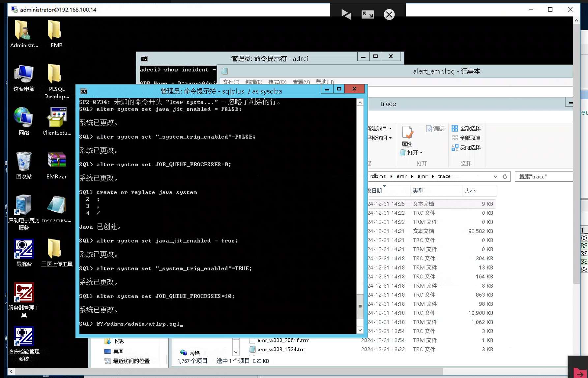588x378 pixels.
Task: Click the remote desktop vertical scrollbar up arrow
Action: (576, 20)
